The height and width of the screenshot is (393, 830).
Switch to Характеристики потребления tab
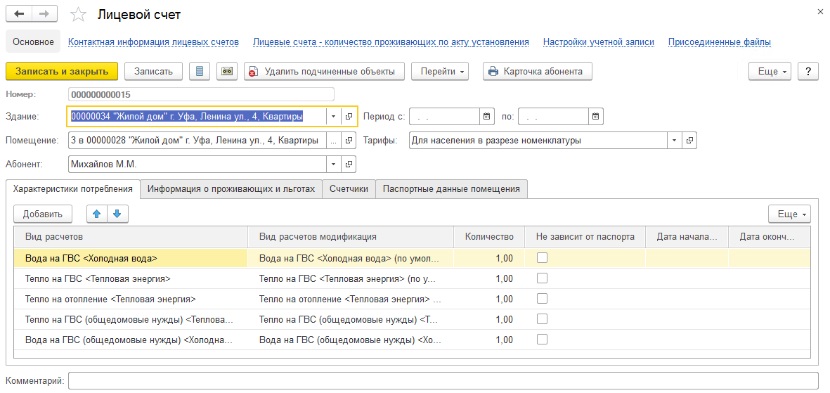point(73,189)
